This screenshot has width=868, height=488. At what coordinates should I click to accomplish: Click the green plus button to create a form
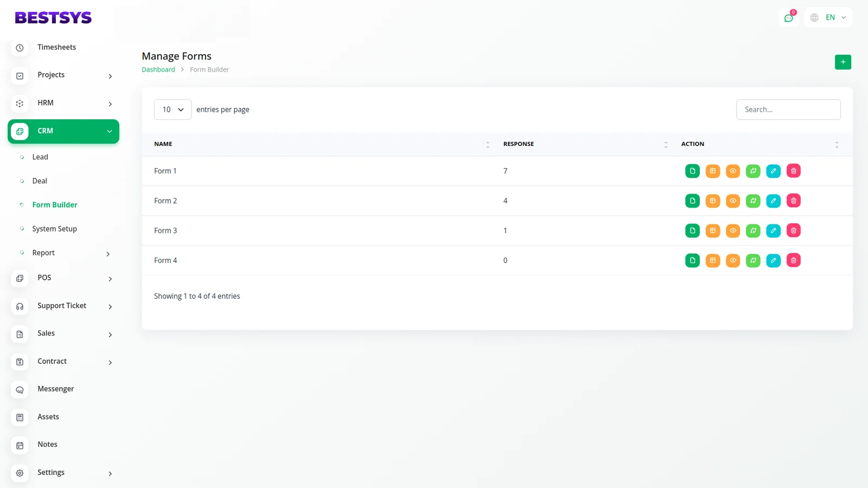[x=843, y=62]
